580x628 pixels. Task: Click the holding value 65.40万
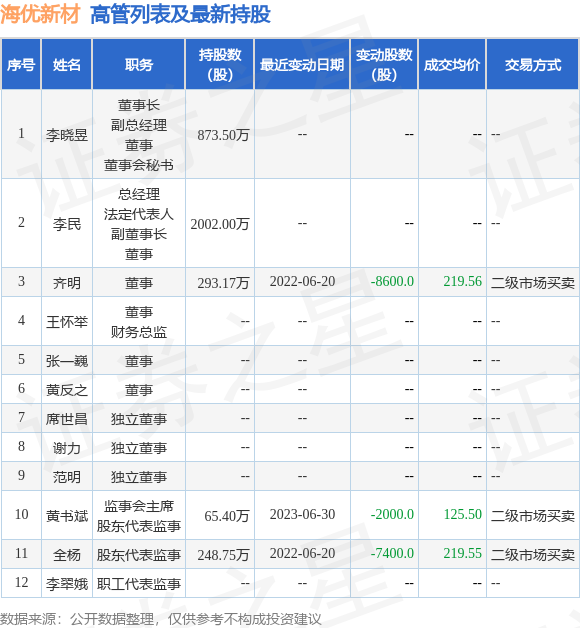(x=227, y=516)
